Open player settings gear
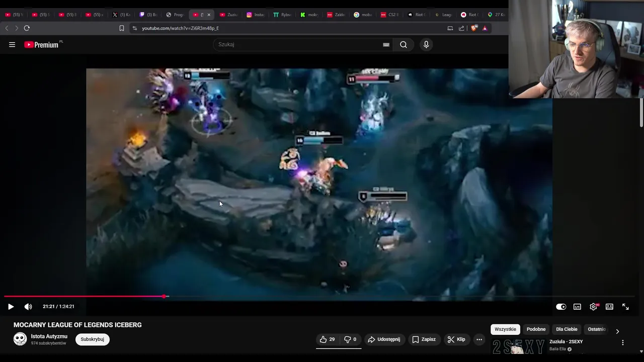Screen dimensions: 644x362 (593, 307)
